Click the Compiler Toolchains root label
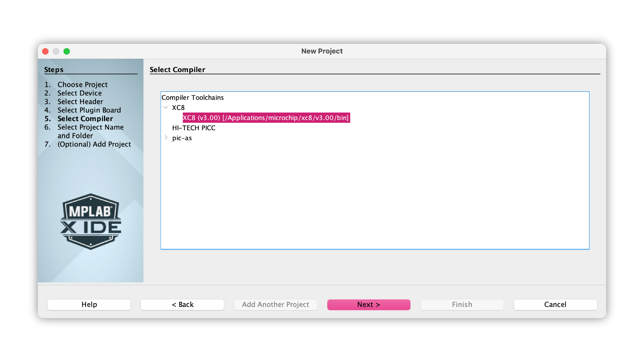This screenshot has width=644, height=362. point(192,97)
